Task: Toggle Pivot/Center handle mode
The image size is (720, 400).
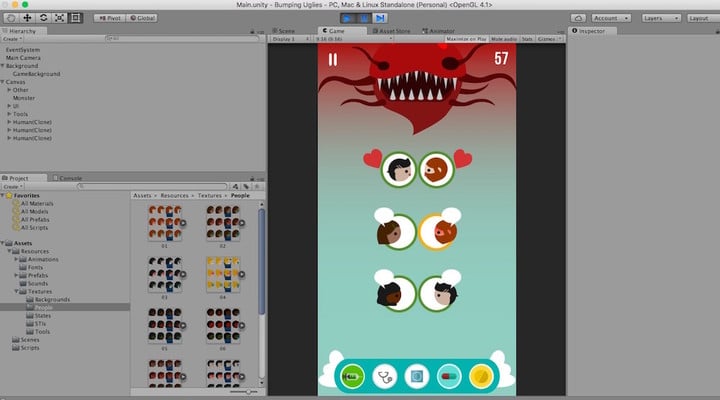Action: click(110, 18)
